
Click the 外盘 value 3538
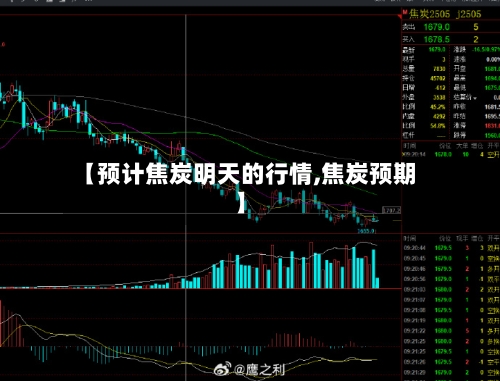(439, 97)
